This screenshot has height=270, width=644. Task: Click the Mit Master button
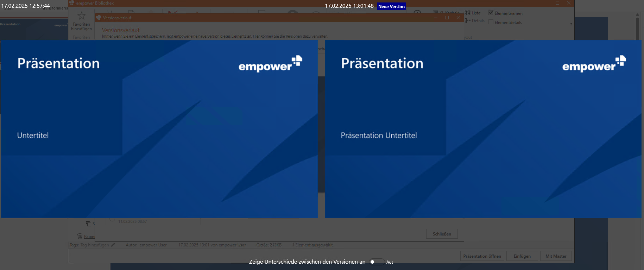click(x=556, y=256)
